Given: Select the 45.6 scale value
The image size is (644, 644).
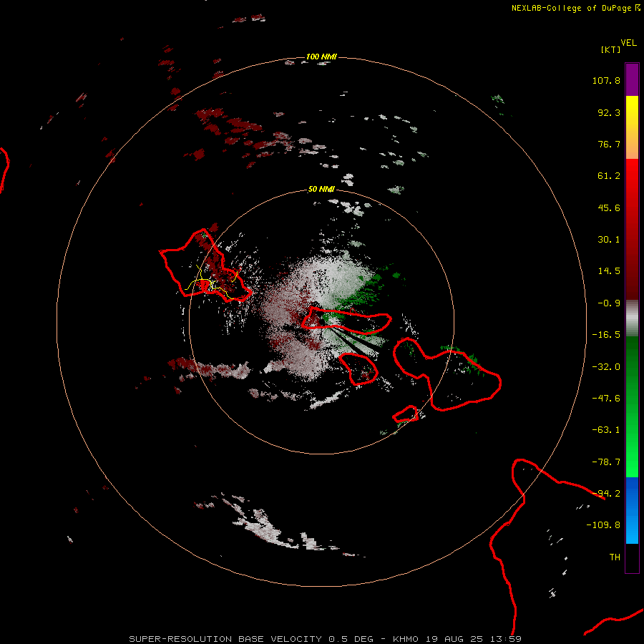Looking at the screenshot, I should tap(609, 208).
